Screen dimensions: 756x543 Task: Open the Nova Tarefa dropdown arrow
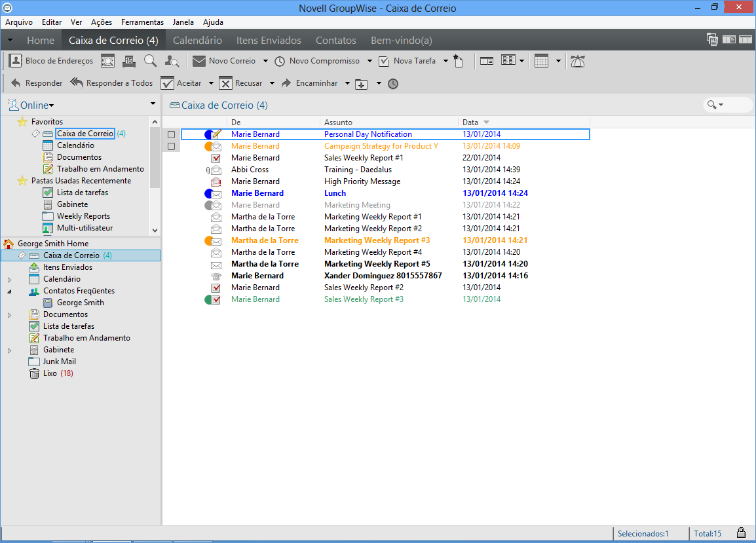445,62
